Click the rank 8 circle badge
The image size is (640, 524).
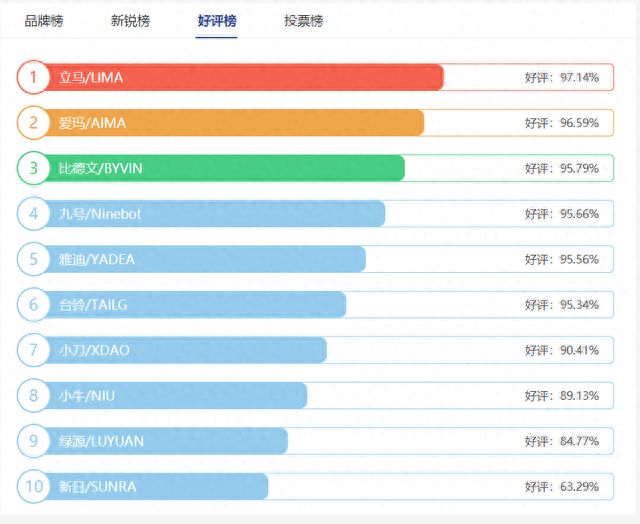coord(33,395)
